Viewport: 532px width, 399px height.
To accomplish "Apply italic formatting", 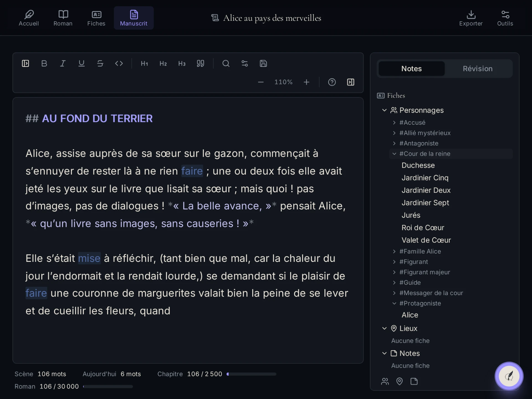I will (x=63, y=63).
